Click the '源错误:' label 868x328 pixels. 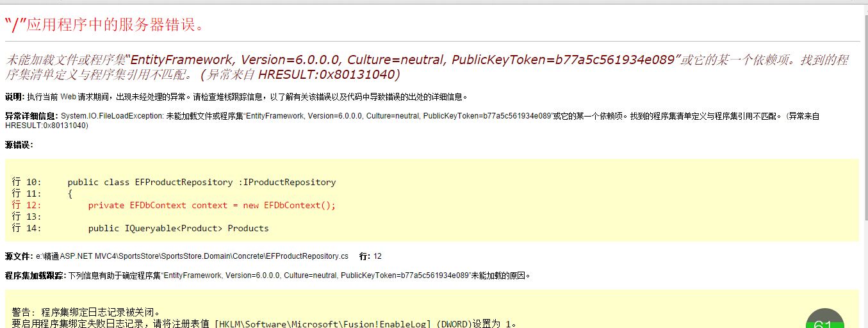coord(19,145)
